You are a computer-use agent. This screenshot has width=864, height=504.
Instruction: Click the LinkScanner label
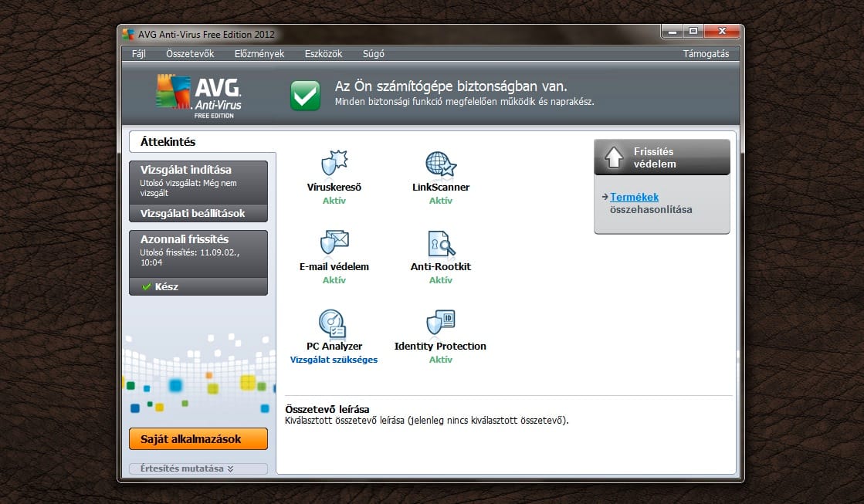441,188
